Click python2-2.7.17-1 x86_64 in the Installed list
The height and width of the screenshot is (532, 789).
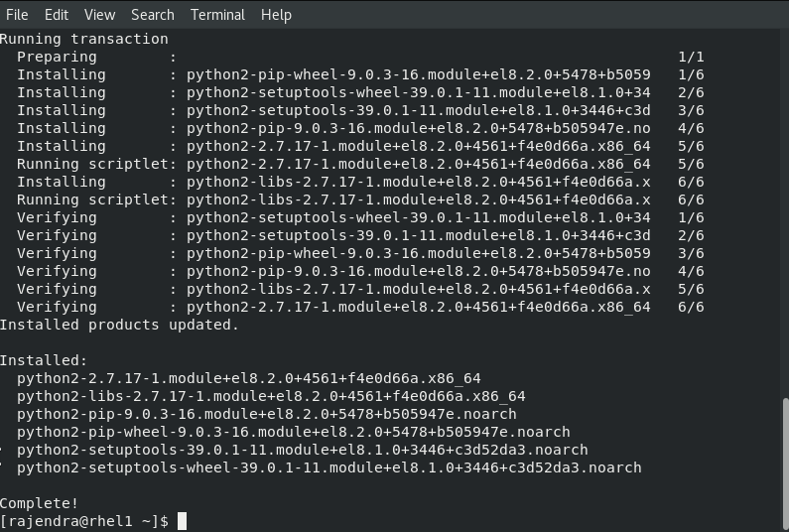(248, 378)
